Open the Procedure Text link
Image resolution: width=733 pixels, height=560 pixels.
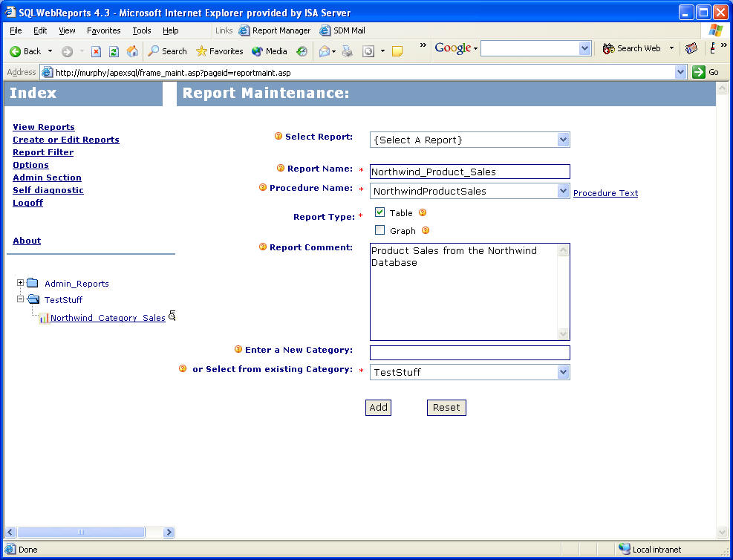coord(605,192)
